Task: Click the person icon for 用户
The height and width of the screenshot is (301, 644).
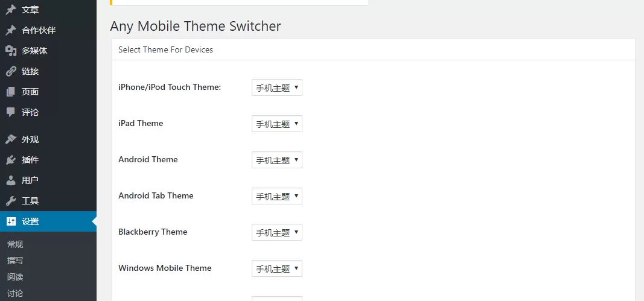Action: click(11, 180)
